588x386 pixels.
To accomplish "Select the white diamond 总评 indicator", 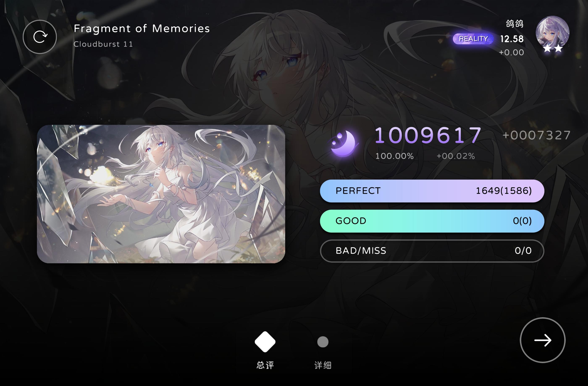I will [265, 342].
